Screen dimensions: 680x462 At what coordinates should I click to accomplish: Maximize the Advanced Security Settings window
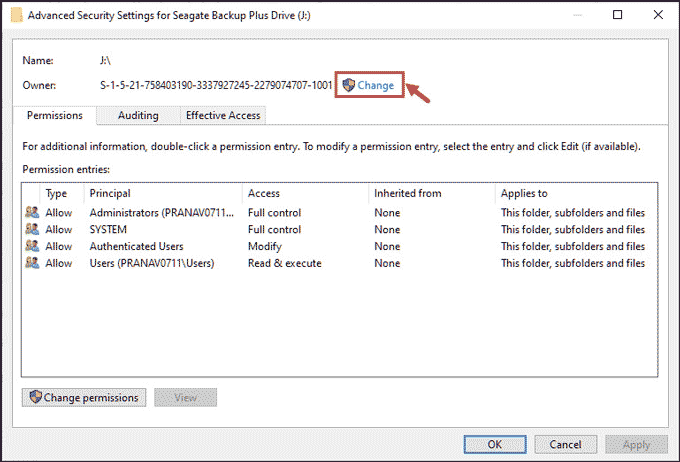[x=618, y=15]
